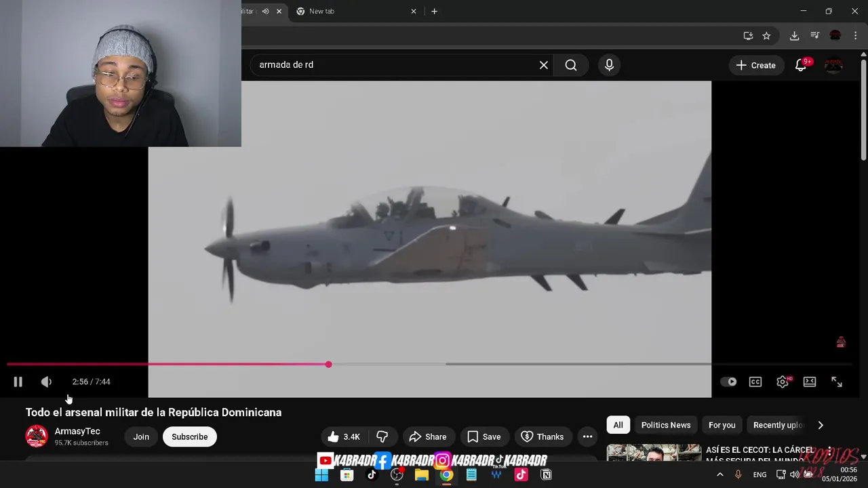Subscribe to the ArmasyTec channel

(x=190, y=436)
